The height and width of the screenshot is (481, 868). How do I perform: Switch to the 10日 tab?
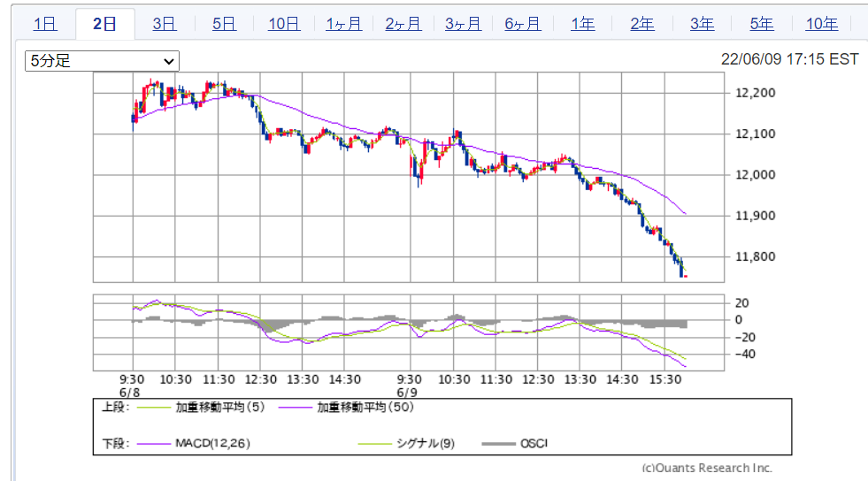pos(283,24)
